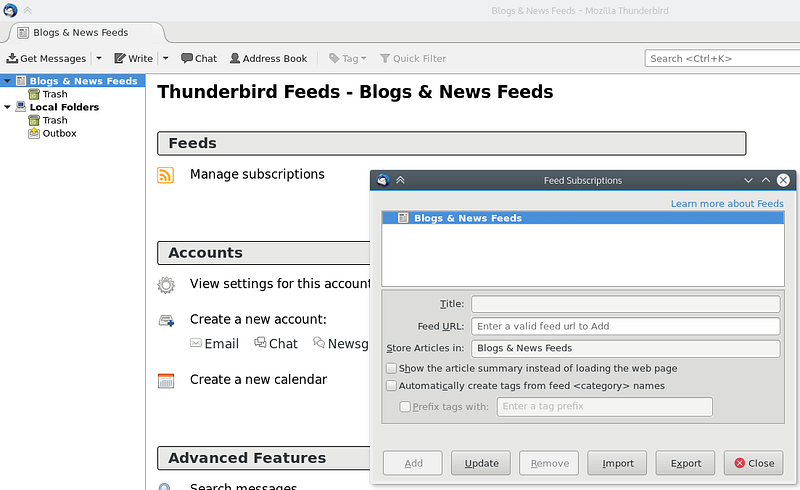Open the Store Articles in folder picker
The height and width of the screenshot is (490, 800).
[626, 348]
